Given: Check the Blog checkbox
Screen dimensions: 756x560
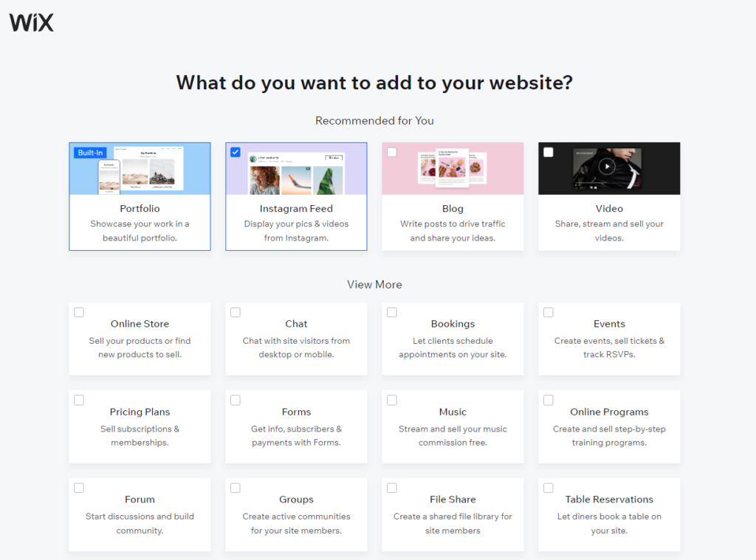Looking at the screenshot, I should pos(391,151).
